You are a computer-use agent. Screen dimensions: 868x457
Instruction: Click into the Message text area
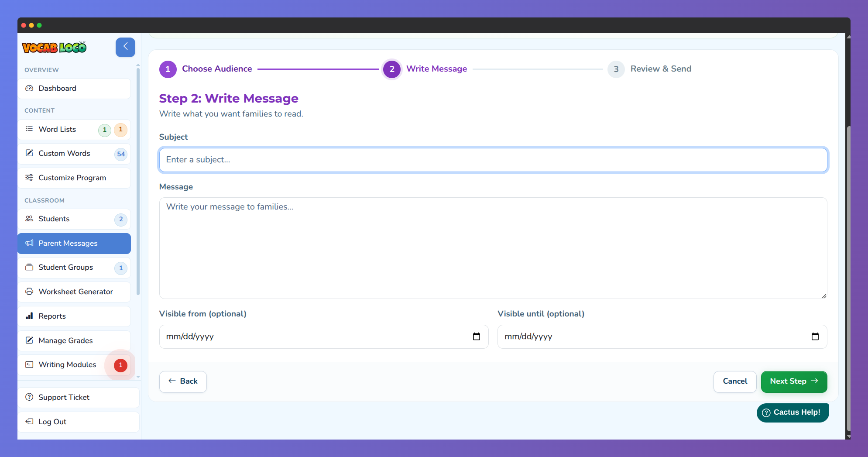(493, 248)
